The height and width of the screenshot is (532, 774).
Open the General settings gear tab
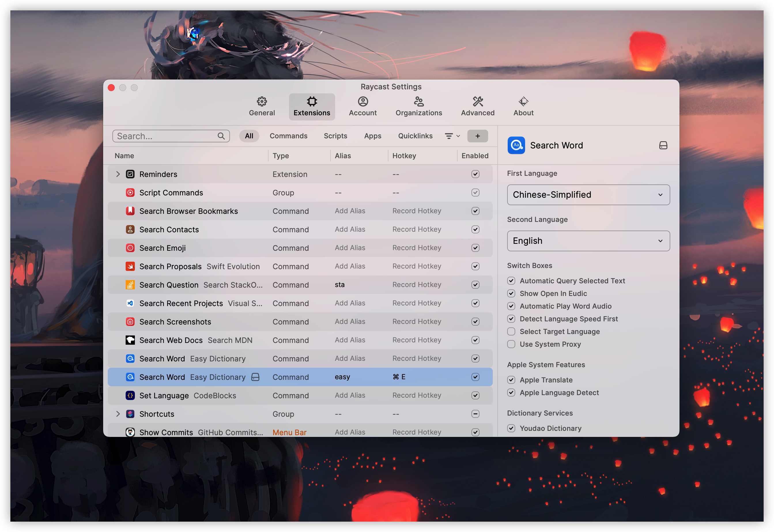pyautogui.click(x=262, y=106)
